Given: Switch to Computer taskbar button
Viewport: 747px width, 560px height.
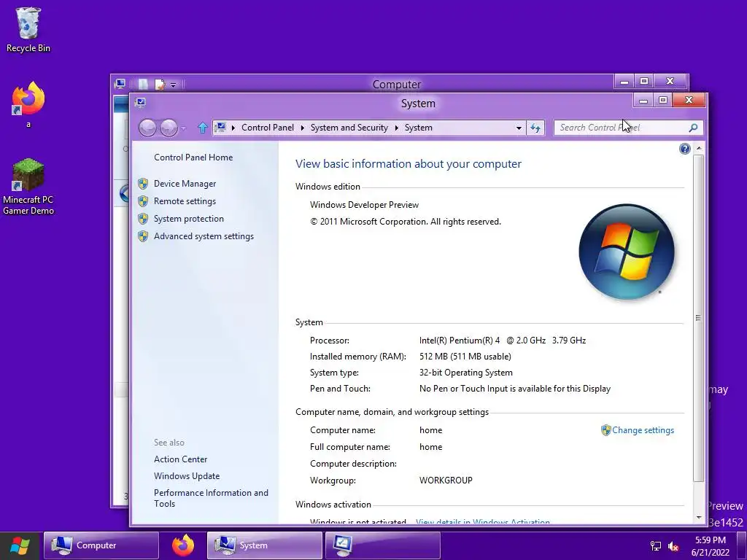Looking at the screenshot, I should pyautogui.click(x=101, y=545).
